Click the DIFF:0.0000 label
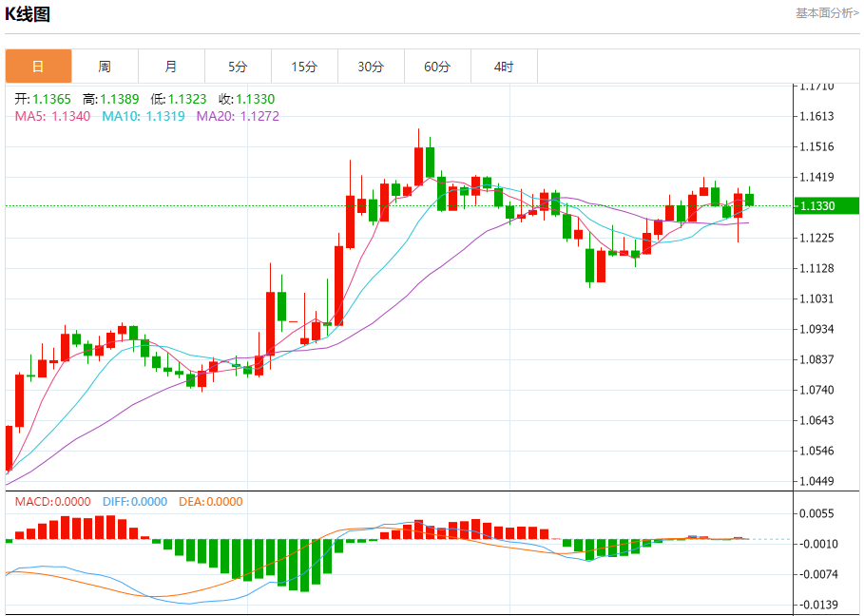The image size is (864, 616). pos(135,502)
